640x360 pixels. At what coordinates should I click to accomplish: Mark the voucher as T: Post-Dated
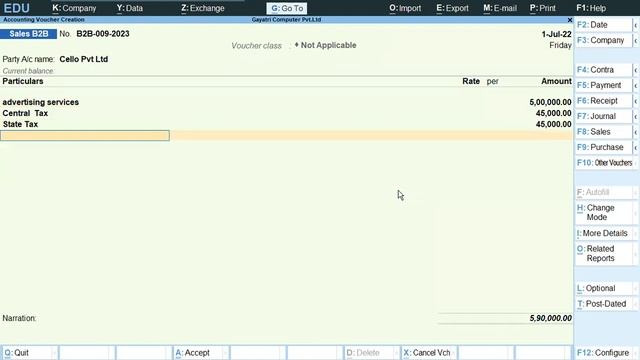point(604,304)
